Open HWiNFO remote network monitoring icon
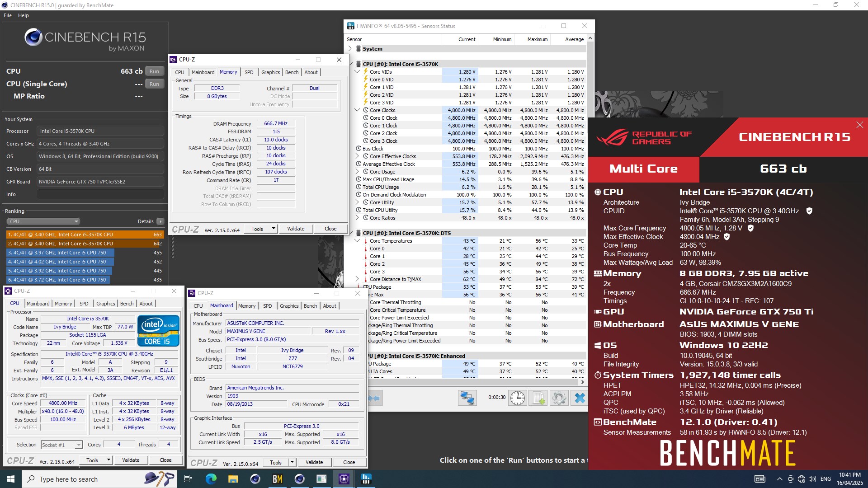Screen dimensions: 868x488 [467, 398]
